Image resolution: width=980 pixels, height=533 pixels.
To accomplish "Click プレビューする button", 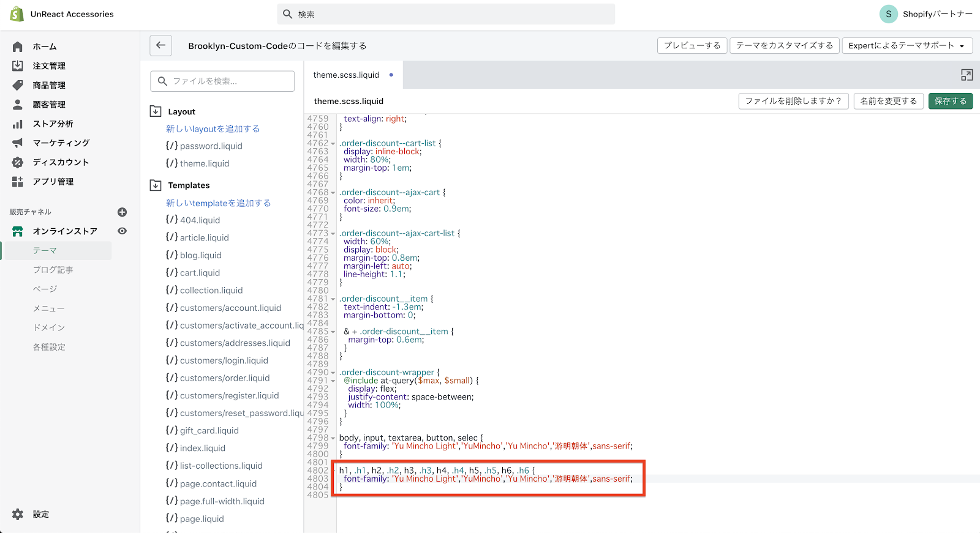I will tap(692, 45).
